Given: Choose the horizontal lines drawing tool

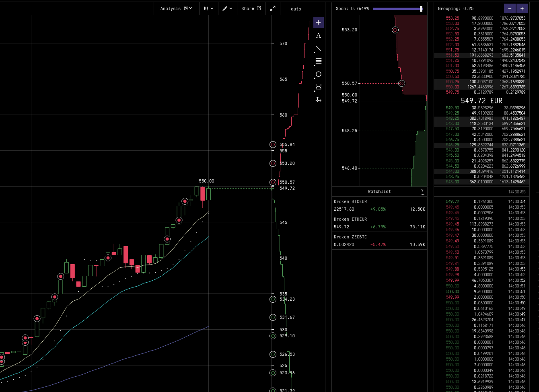Looking at the screenshot, I should point(318,61).
